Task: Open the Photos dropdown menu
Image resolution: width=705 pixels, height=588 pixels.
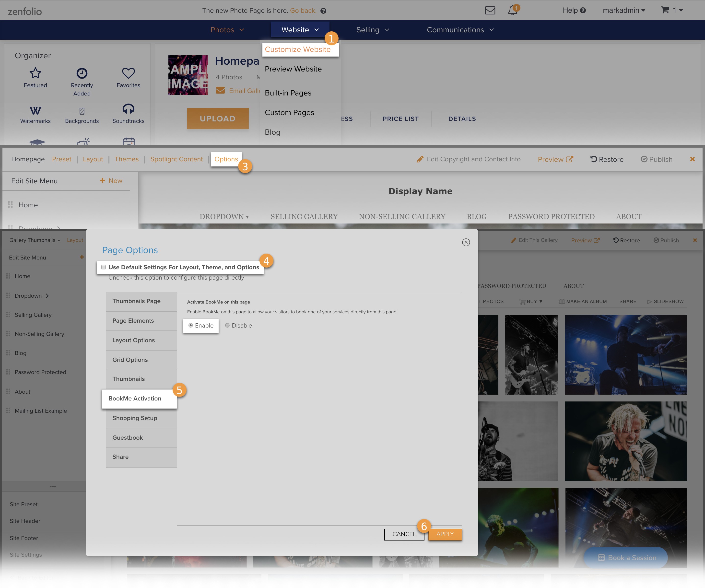Action: (227, 30)
